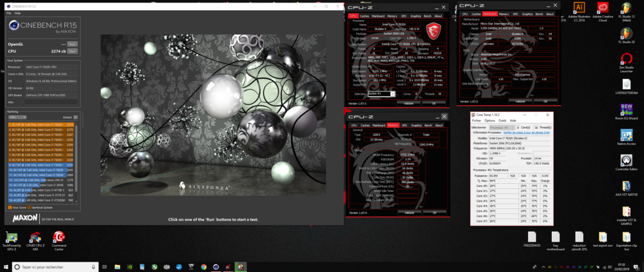Launch MSI Command Center desktop icon
Screen dimensions: 644x272
tap(59, 239)
